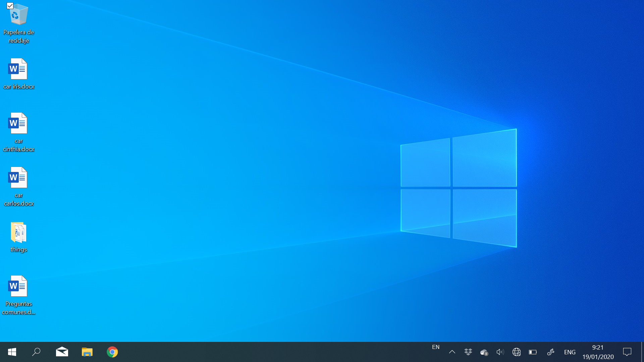Click the Dropbox tray icon
The width and height of the screenshot is (644, 362).
tap(468, 352)
